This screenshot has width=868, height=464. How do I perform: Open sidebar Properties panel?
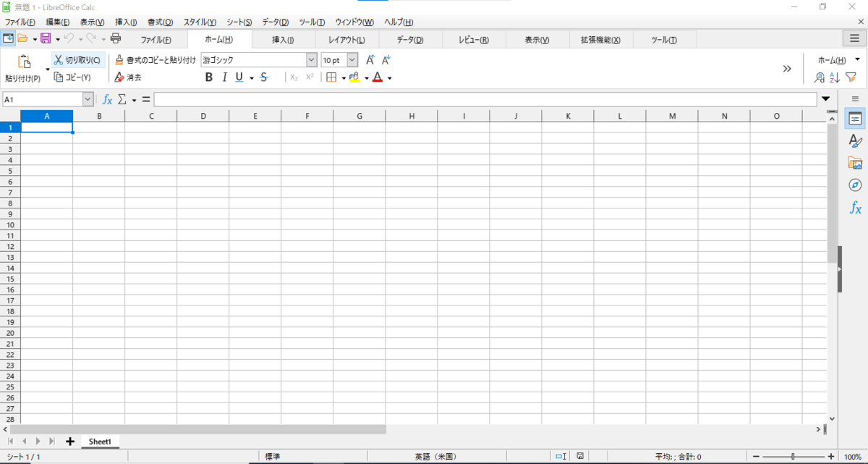tap(855, 119)
